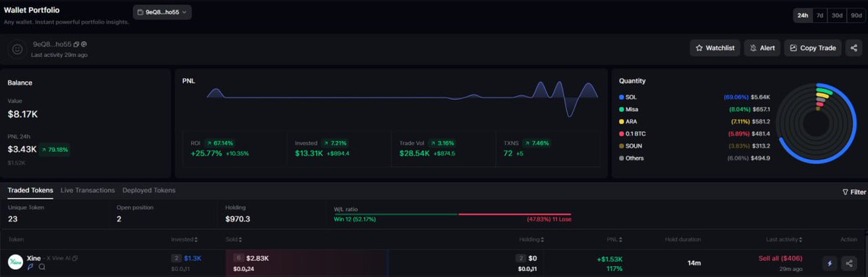Switch time range to 7d

click(819, 15)
